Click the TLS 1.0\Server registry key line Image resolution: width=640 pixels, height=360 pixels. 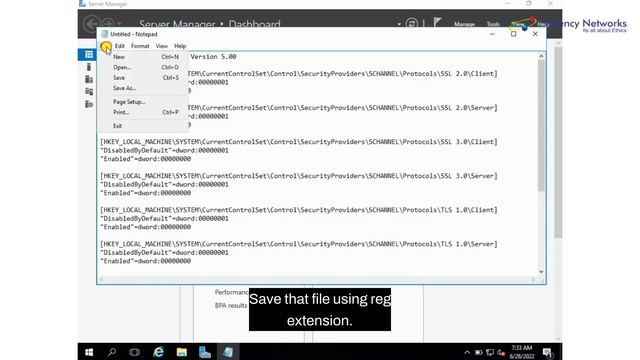(x=299, y=244)
